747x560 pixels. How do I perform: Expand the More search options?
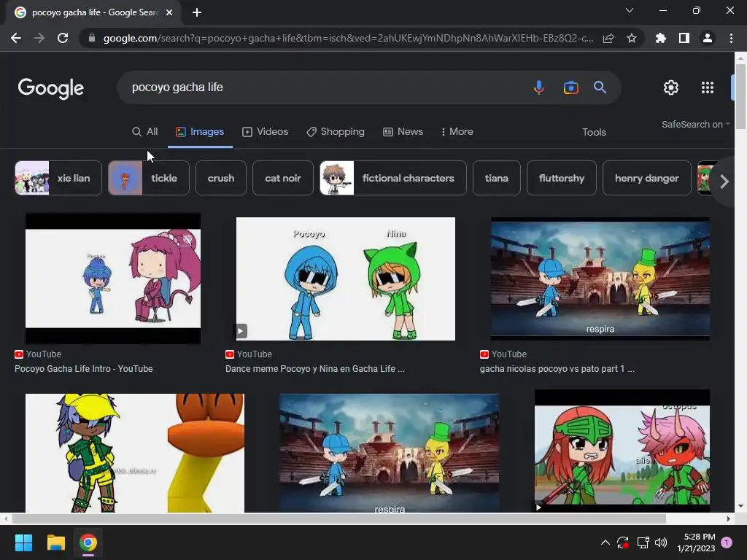(457, 132)
